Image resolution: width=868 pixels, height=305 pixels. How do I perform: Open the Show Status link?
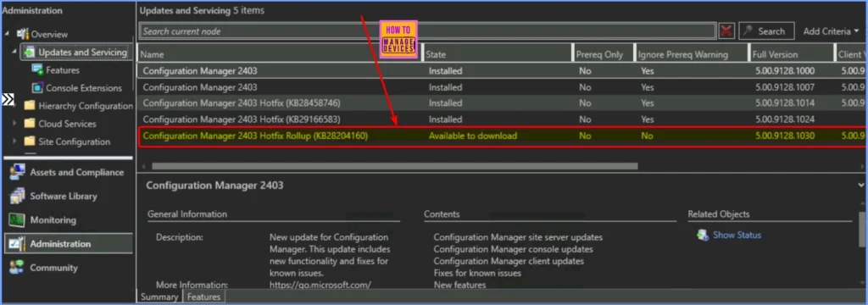tap(737, 235)
